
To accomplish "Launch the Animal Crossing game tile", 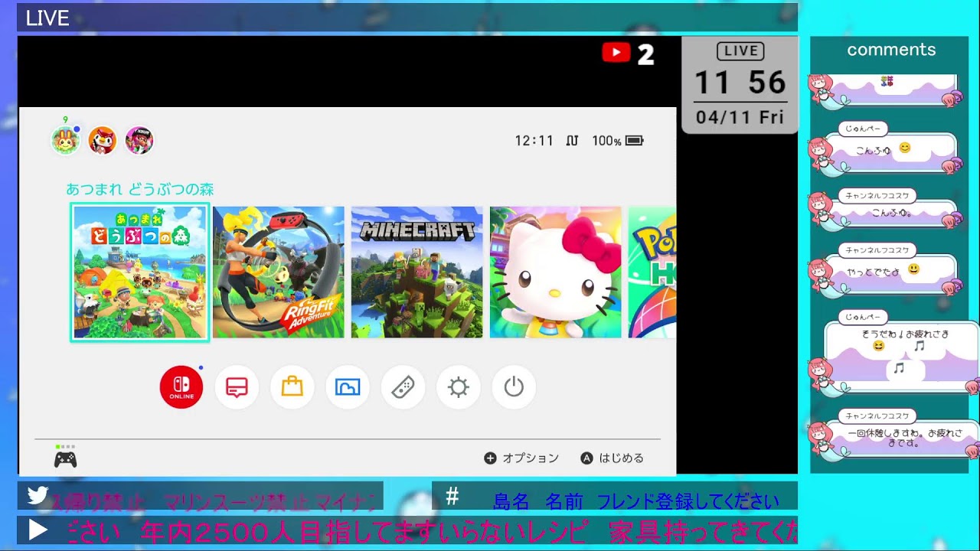I will point(139,272).
